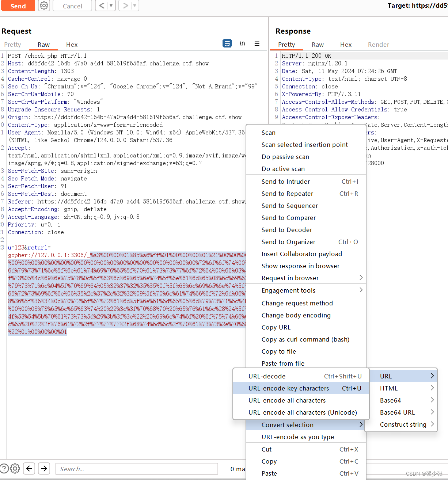Click the gopher URL line in request body
The width and height of the screenshot is (448, 480).
(127, 255)
